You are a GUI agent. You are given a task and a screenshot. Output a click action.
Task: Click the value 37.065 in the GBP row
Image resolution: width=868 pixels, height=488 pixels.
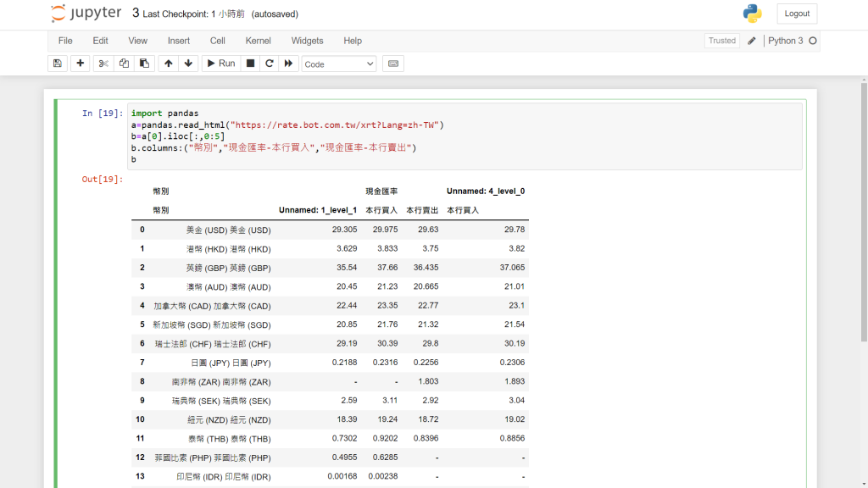coord(512,267)
